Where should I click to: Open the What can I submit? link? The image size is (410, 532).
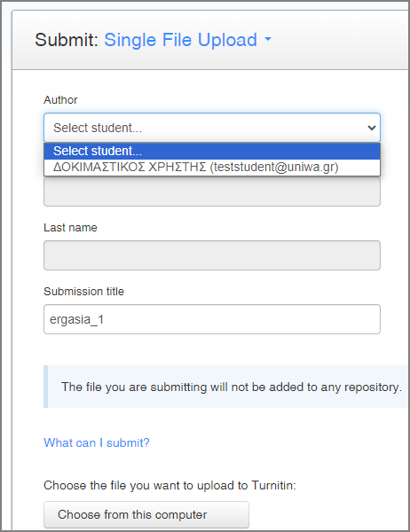click(97, 442)
